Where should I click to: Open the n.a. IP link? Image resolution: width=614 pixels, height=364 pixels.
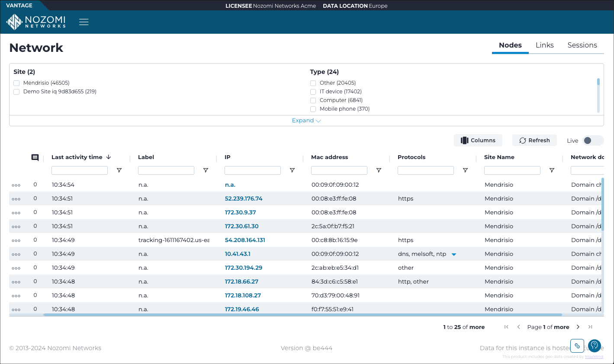(x=230, y=185)
